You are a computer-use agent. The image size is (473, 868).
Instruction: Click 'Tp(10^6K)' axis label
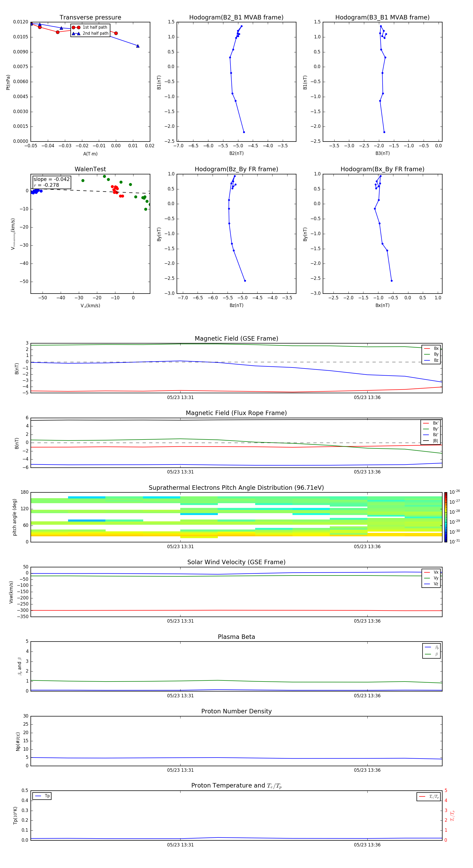pos(15,815)
